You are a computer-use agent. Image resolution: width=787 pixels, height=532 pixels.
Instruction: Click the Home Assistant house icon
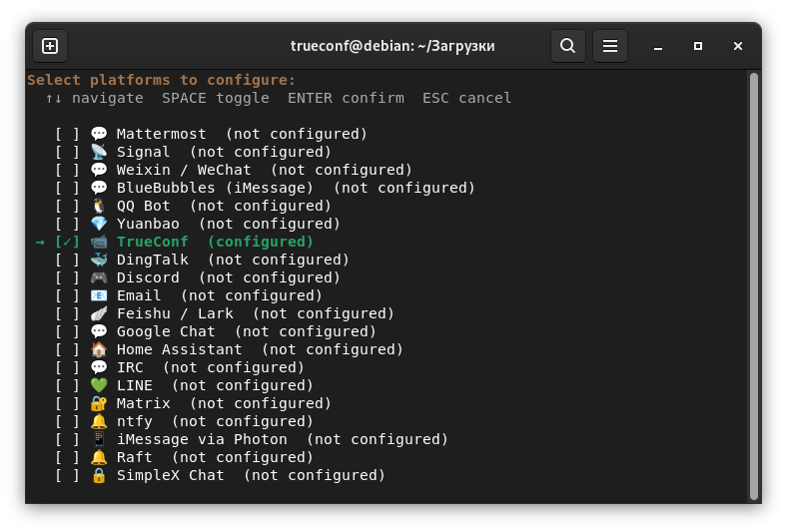99,349
